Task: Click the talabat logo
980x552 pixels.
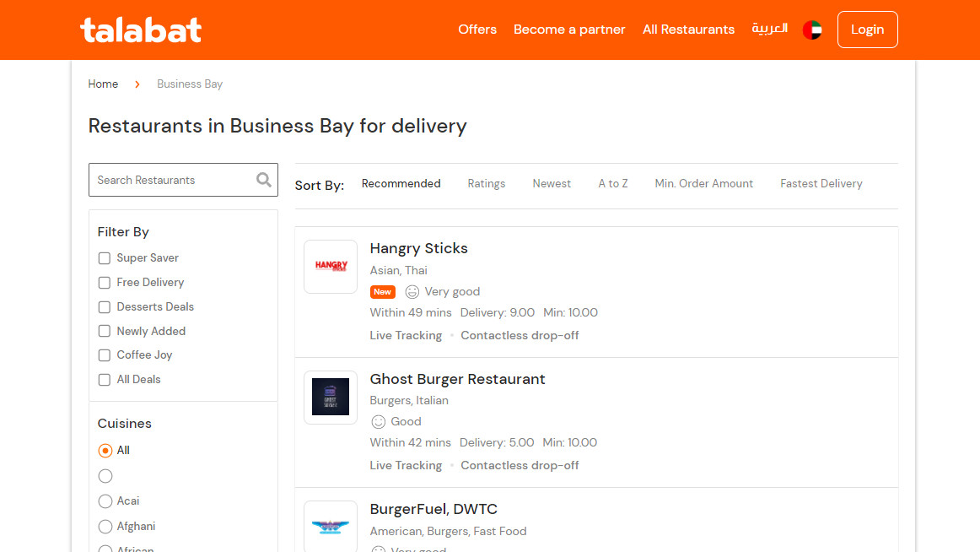Action: (140, 29)
